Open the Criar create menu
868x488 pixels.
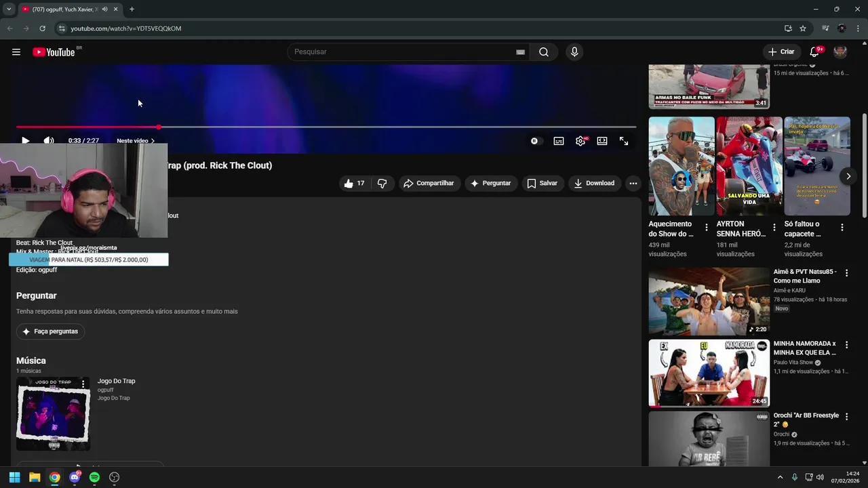[781, 52]
